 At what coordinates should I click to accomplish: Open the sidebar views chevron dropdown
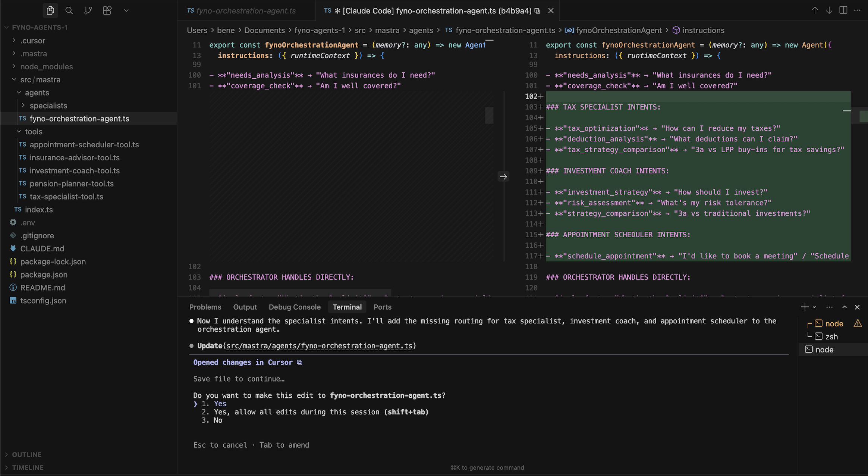pos(126,10)
